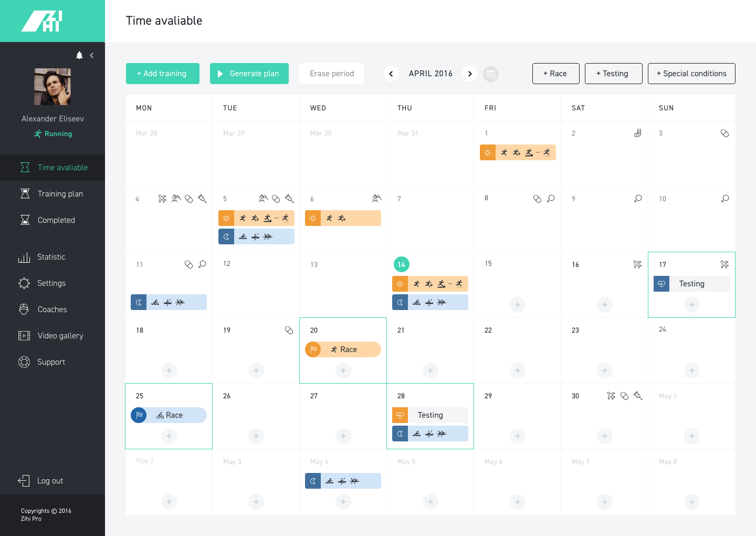This screenshot has width=756, height=536.
Task: Click the user profile photo
Action: click(x=52, y=87)
